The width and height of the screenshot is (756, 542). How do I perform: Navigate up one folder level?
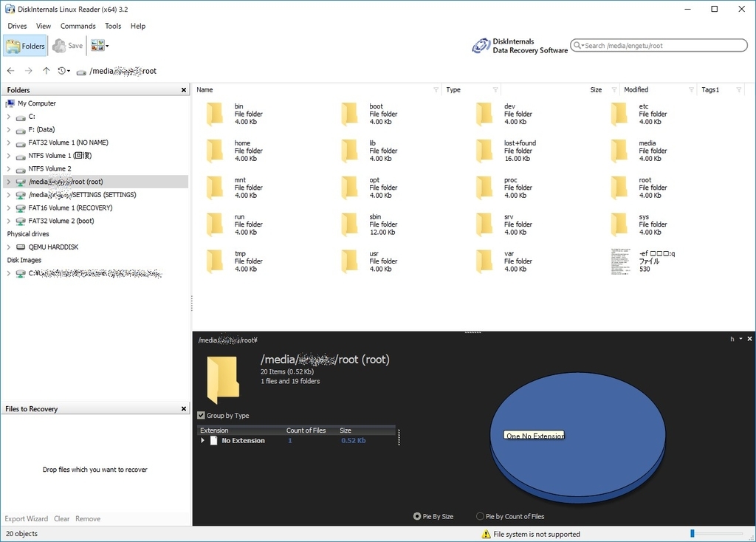click(46, 71)
